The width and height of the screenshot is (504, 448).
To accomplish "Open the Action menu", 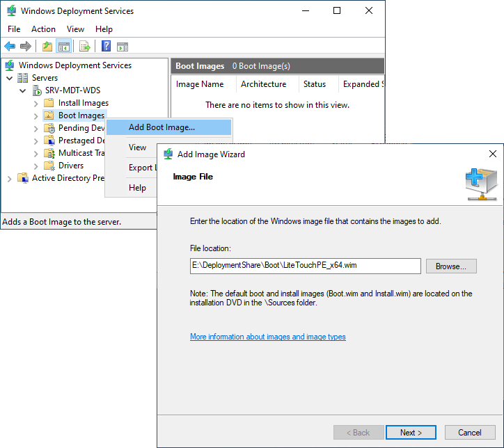I will [x=43, y=29].
